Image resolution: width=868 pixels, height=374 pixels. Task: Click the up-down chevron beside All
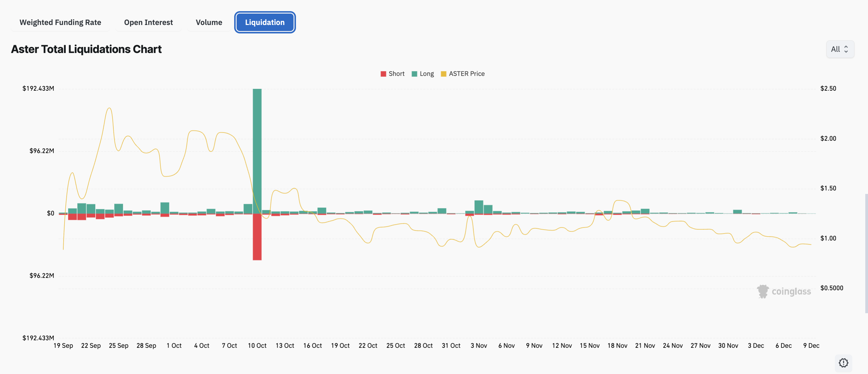click(x=846, y=49)
